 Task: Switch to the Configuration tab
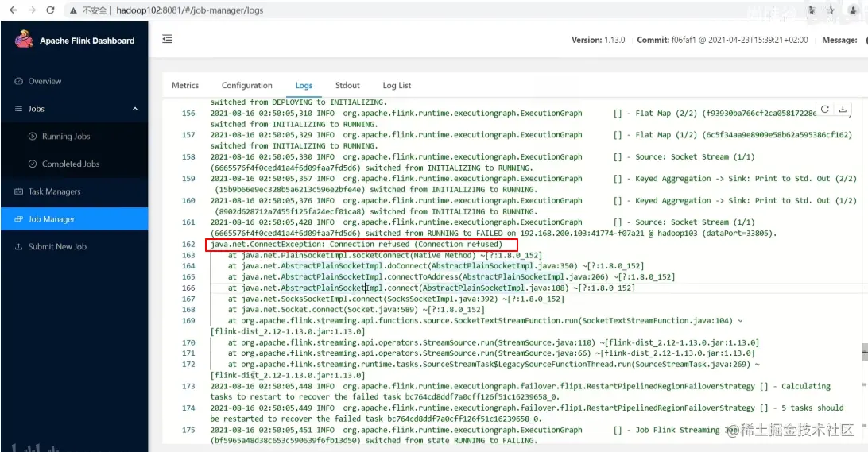pos(247,85)
